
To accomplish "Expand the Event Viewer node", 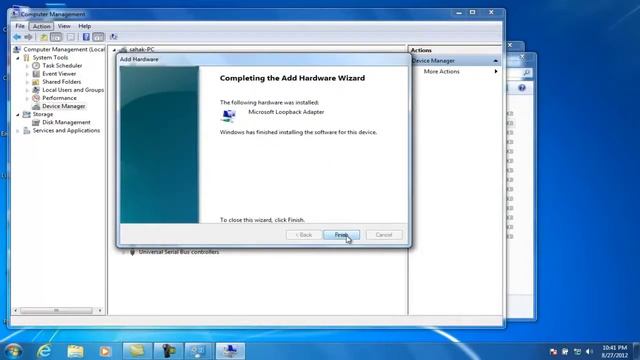I will pos(27,74).
